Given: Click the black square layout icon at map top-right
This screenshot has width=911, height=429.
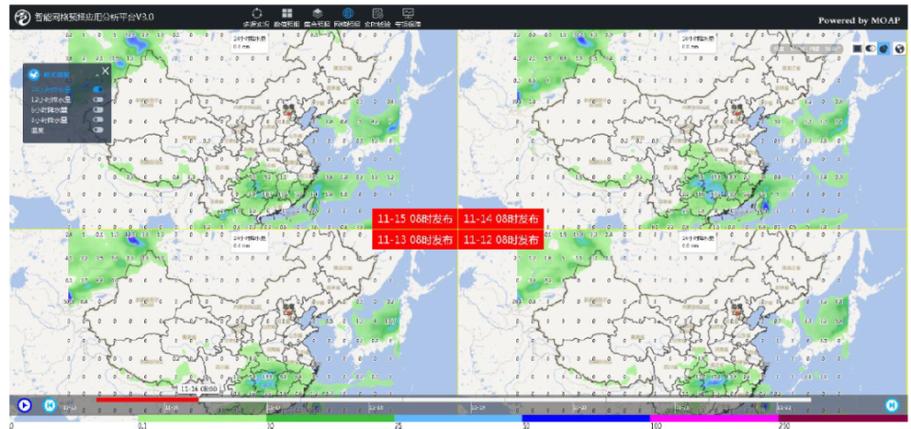Looking at the screenshot, I should click(x=857, y=48).
